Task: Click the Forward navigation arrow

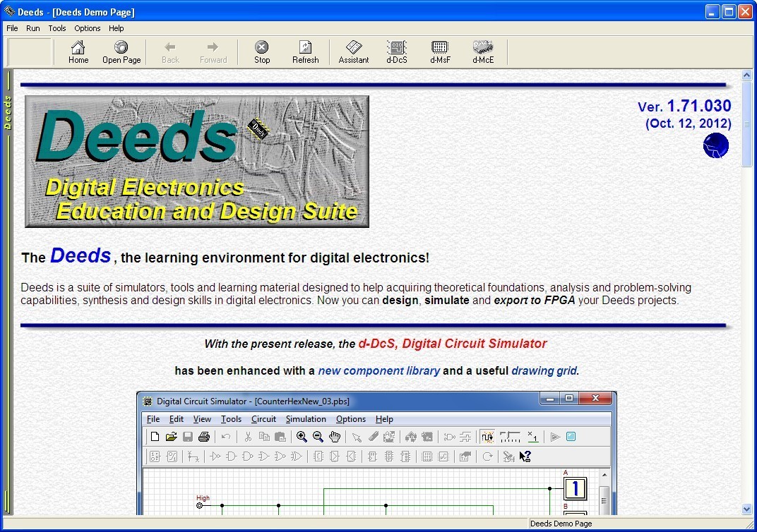Action: [213, 52]
